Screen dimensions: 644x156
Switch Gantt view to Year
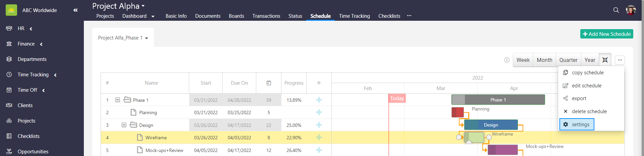(x=590, y=60)
